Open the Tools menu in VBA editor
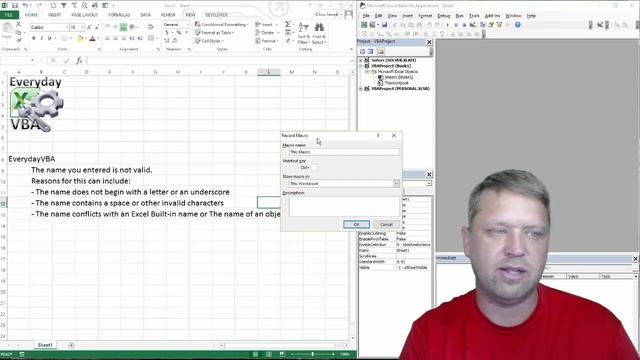640x360 pixels. 474,16
